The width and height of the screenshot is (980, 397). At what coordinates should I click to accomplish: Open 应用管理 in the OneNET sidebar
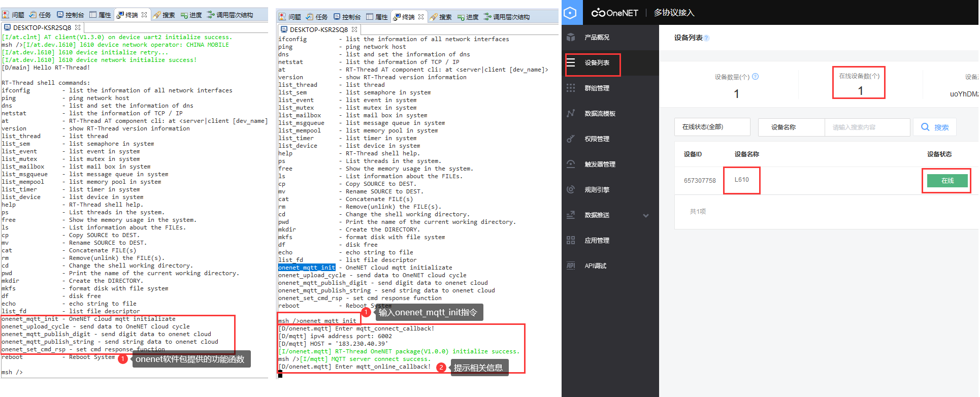coord(597,241)
